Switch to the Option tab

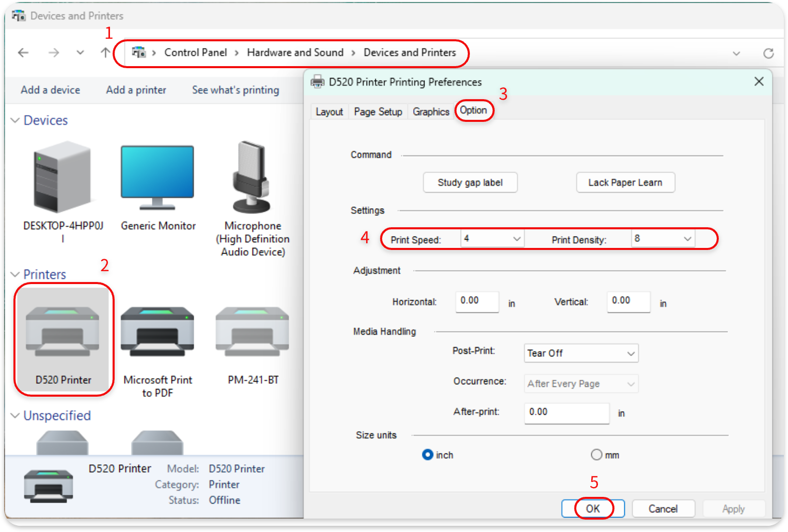coord(474,110)
